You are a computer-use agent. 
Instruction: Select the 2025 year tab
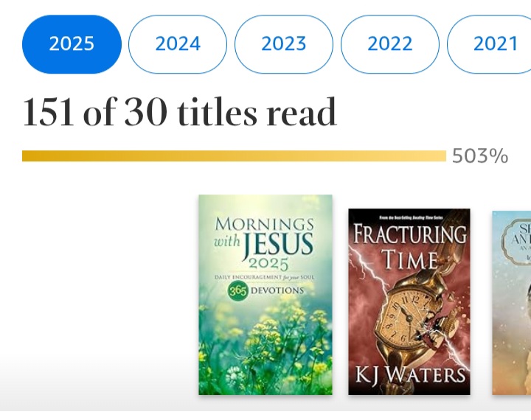coord(72,44)
